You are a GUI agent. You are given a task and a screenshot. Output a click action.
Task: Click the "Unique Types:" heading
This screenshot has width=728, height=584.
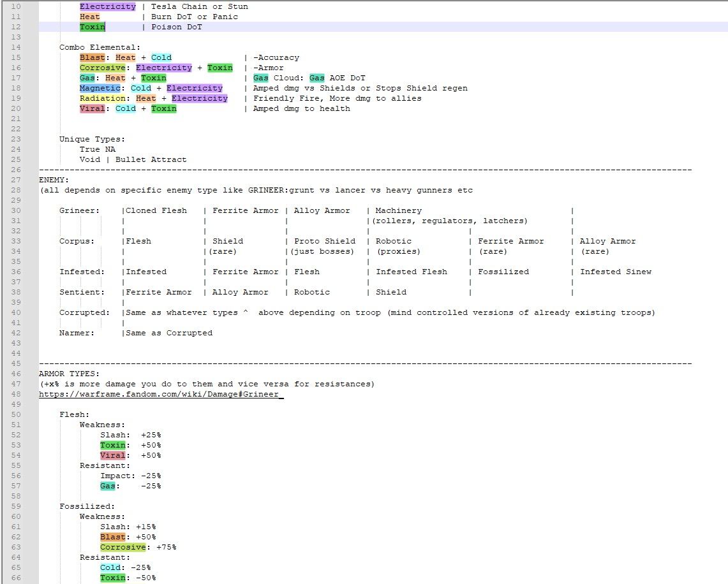coord(93,139)
